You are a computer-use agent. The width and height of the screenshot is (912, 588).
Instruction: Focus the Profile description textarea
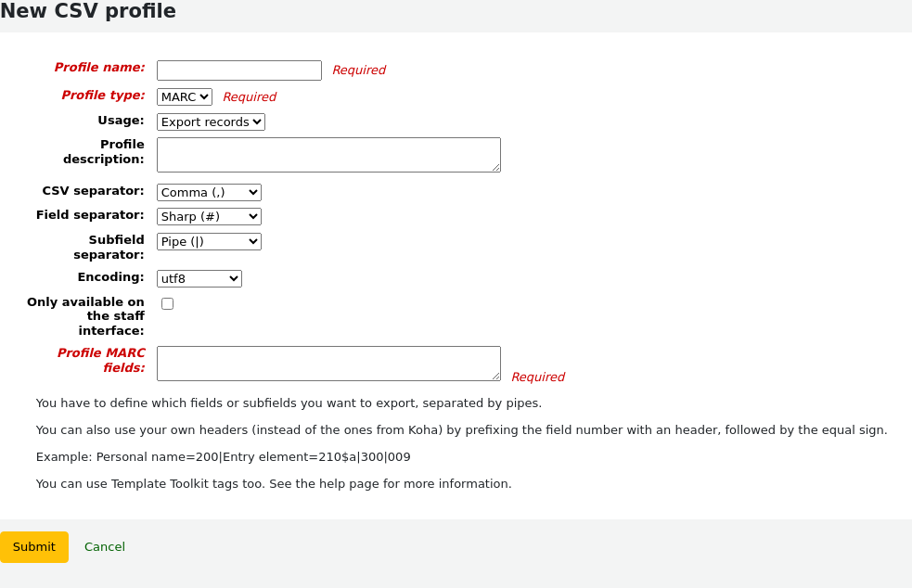pos(328,154)
